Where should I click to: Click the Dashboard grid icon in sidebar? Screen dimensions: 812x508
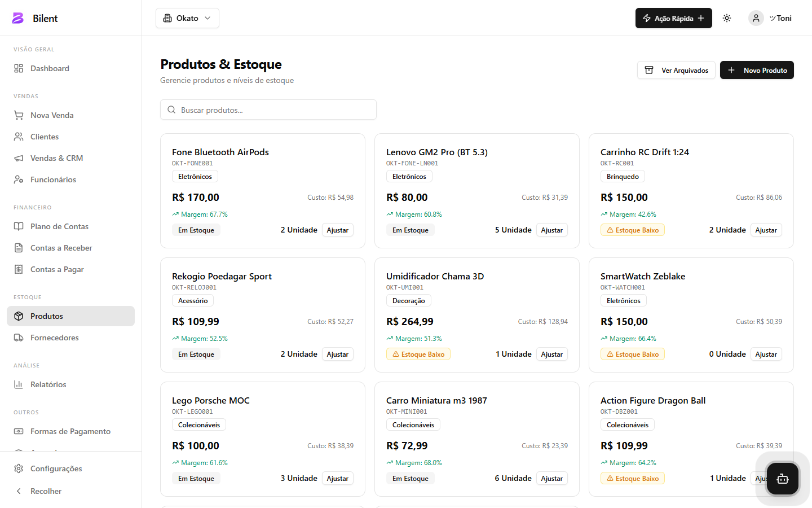tap(19, 68)
